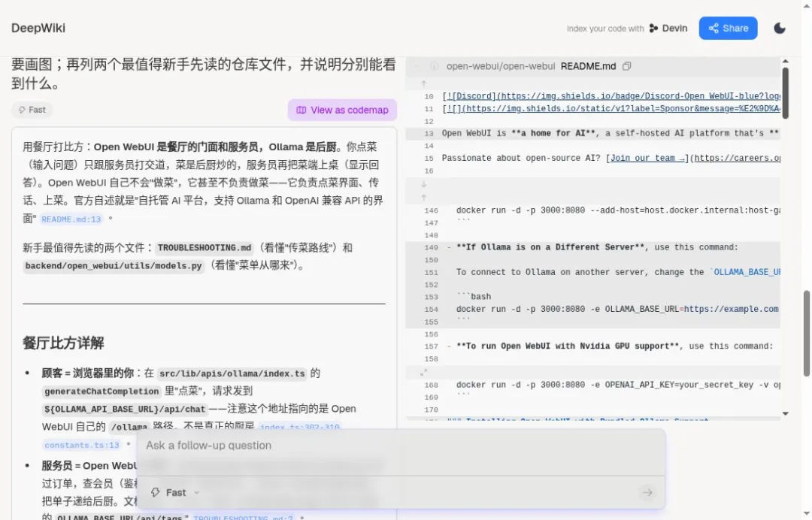Open README.md:13 citation link
The width and height of the screenshot is (812, 520).
(71, 219)
